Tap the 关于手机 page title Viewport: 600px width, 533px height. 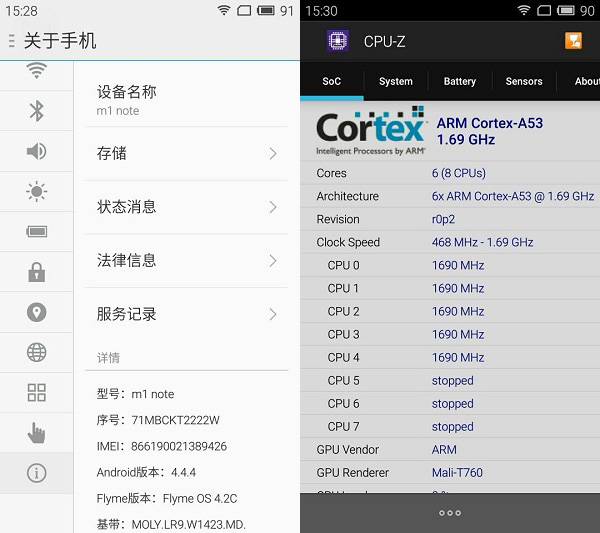60,41
